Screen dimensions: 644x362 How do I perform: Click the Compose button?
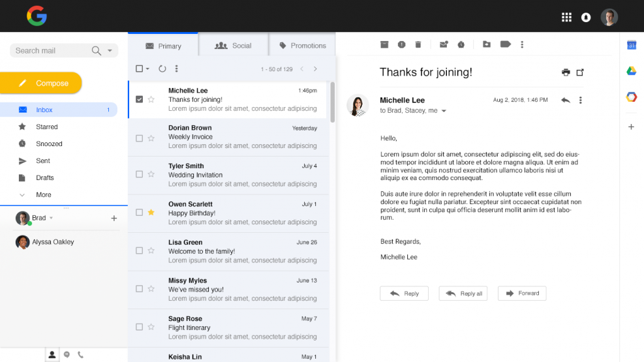tap(41, 83)
